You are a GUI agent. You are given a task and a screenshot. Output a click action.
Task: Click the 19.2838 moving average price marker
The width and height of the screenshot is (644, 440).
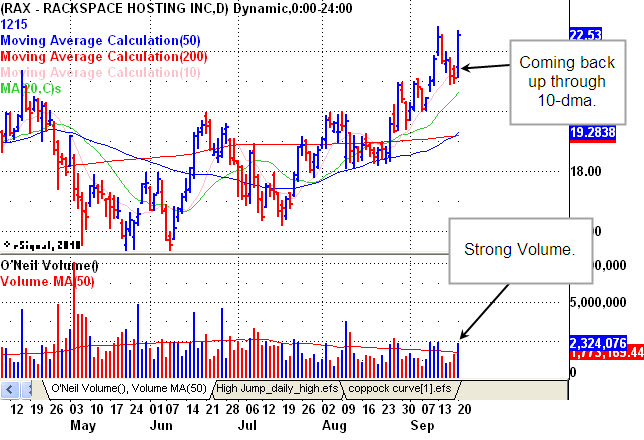pos(593,133)
